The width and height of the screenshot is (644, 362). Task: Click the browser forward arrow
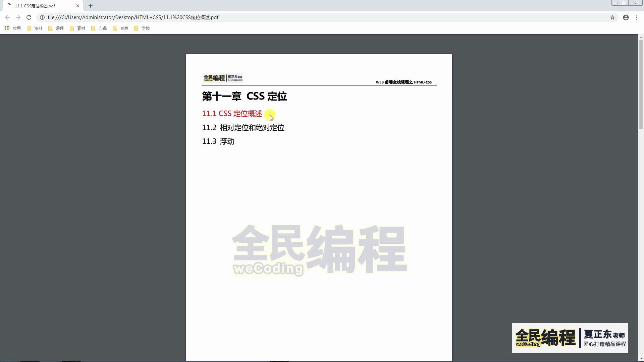pyautogui.click(x=18, y=17)
